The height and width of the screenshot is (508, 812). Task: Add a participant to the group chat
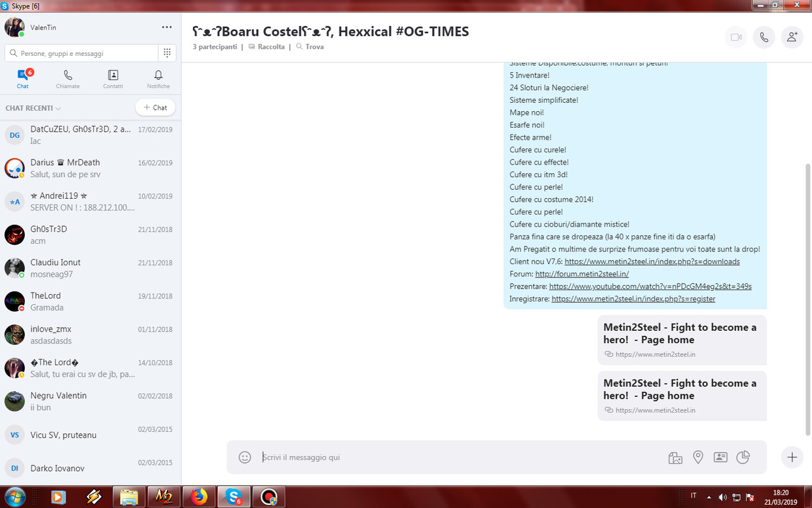(x=792, y=37)
